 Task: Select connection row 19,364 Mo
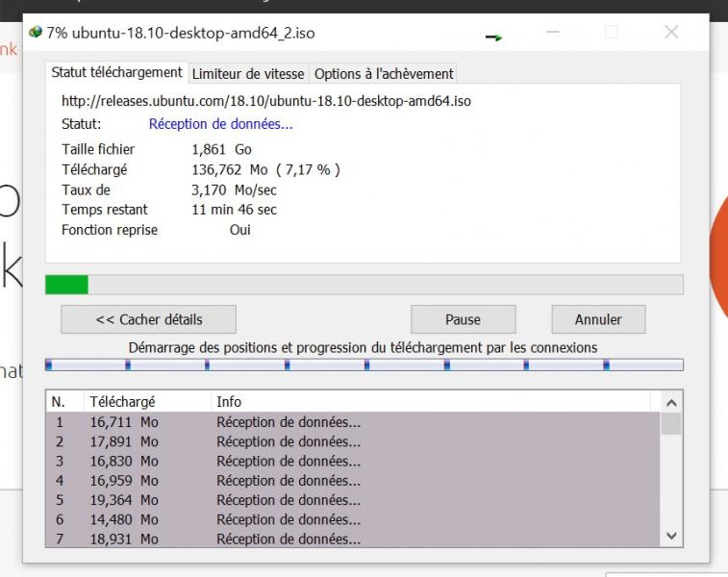353,500
